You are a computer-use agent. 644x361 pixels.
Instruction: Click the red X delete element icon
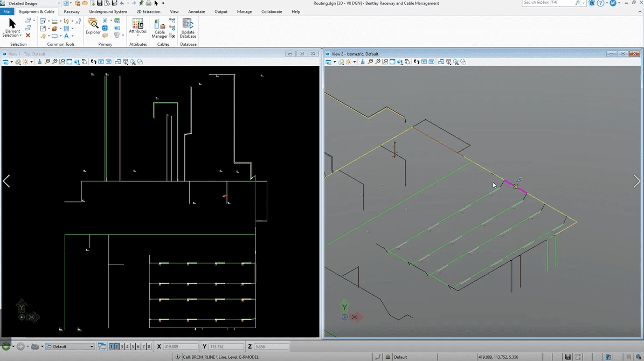28,36
